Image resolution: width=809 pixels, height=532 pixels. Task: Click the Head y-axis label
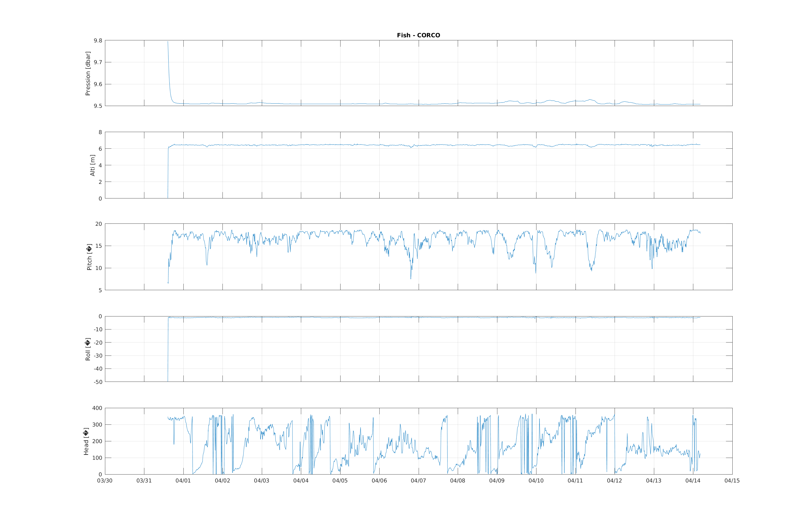tap(86, 441)
